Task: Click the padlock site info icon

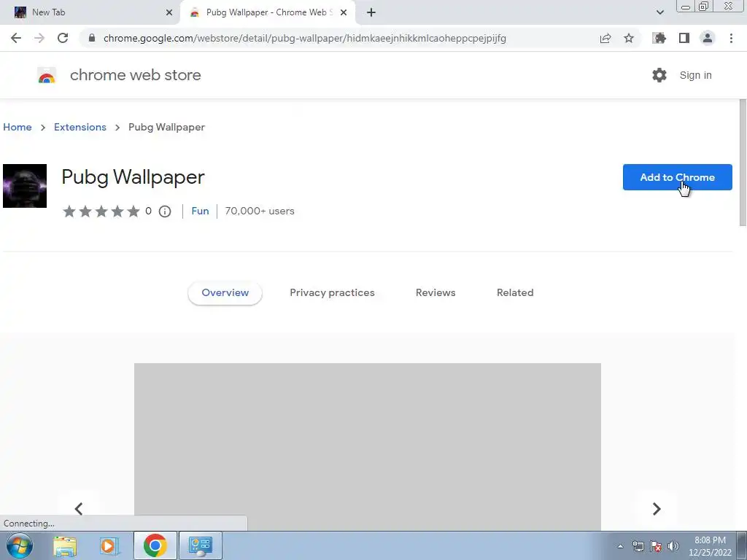Action: click(x=92, y=38)
